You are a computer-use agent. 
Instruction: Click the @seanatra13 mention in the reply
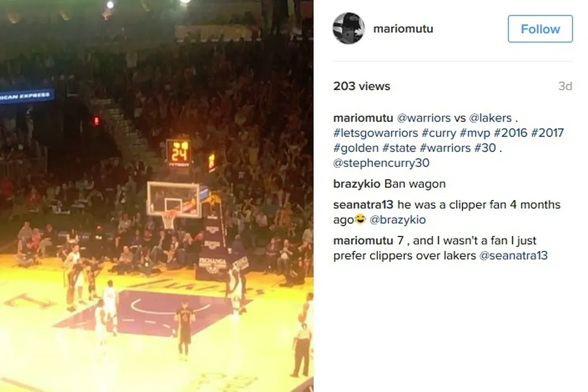[x=514, y=255]
